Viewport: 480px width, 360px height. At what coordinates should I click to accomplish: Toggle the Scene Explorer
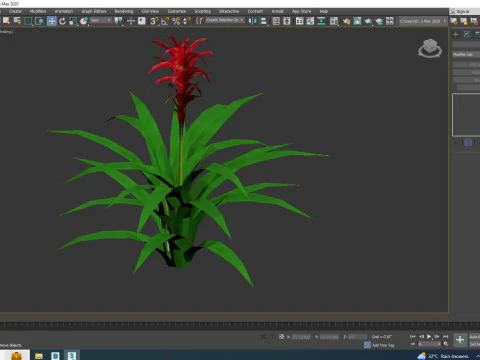click(x=276, y=21)
